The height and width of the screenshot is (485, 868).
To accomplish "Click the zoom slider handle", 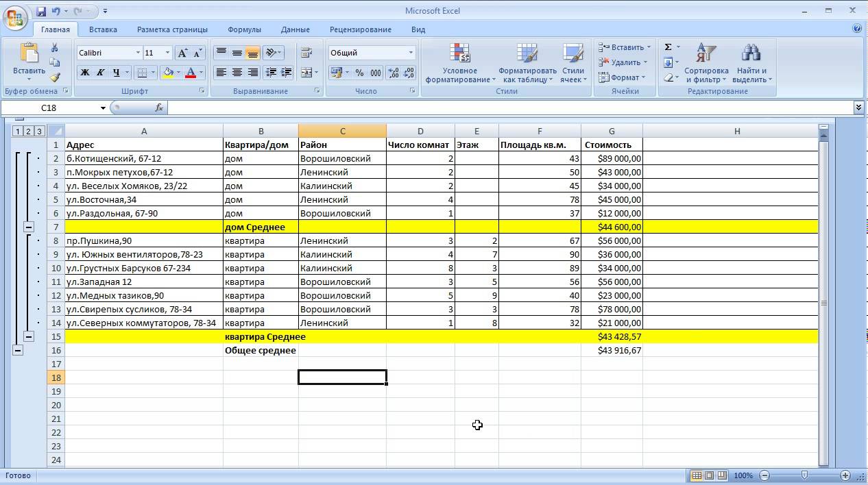I will pyautogui.click(x=804, y=475).
